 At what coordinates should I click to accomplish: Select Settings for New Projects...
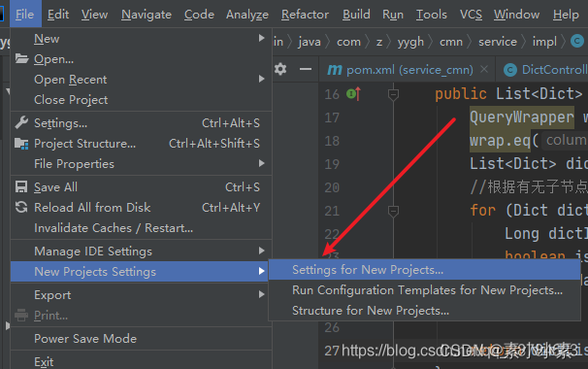point(424,270)
